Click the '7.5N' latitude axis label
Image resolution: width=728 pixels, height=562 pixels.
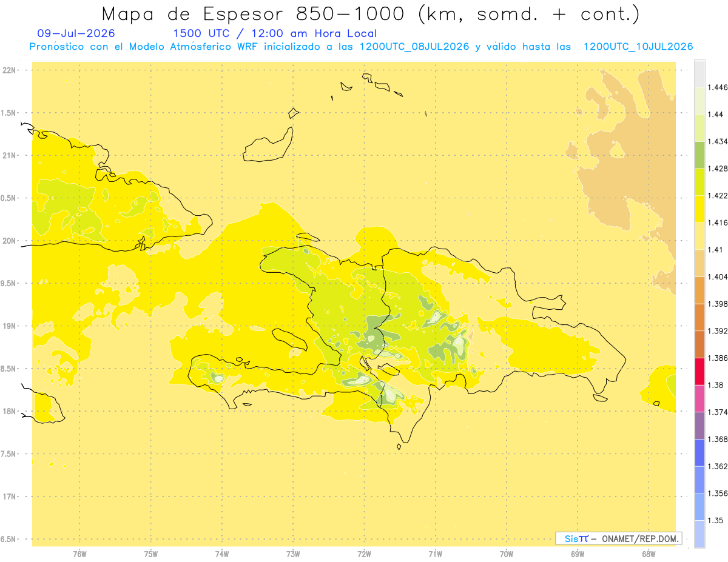9,454
